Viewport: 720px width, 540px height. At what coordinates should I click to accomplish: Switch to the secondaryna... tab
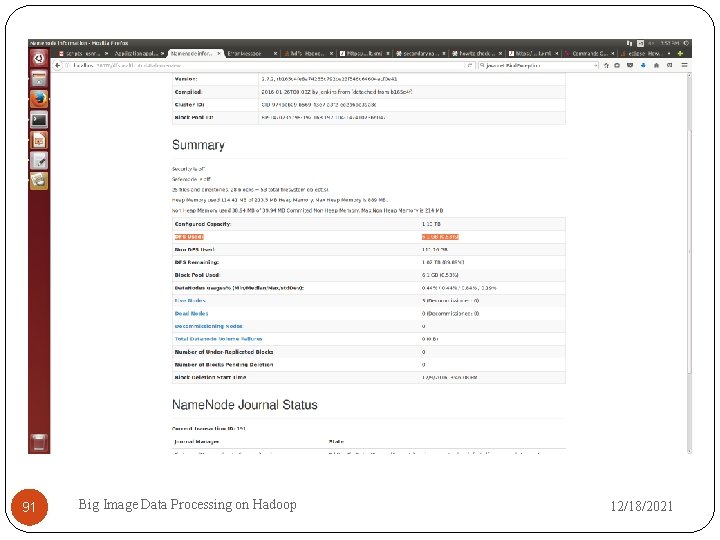pos(418,54)
